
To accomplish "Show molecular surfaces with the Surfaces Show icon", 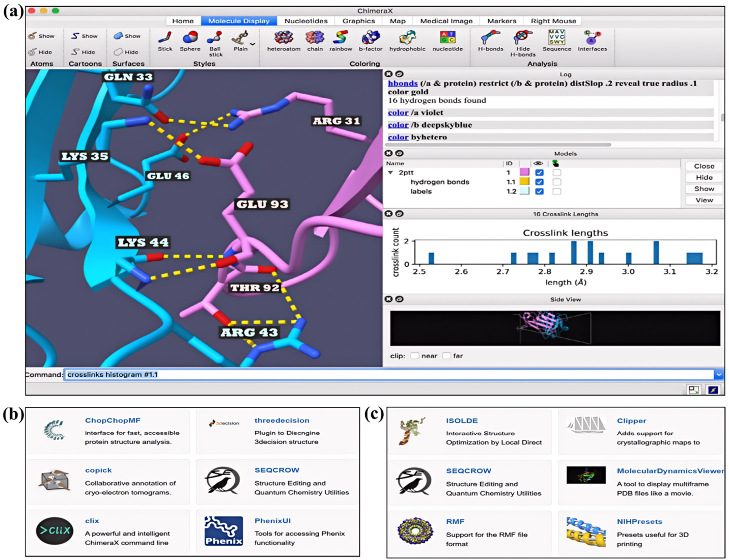I will tap(118, 36).
